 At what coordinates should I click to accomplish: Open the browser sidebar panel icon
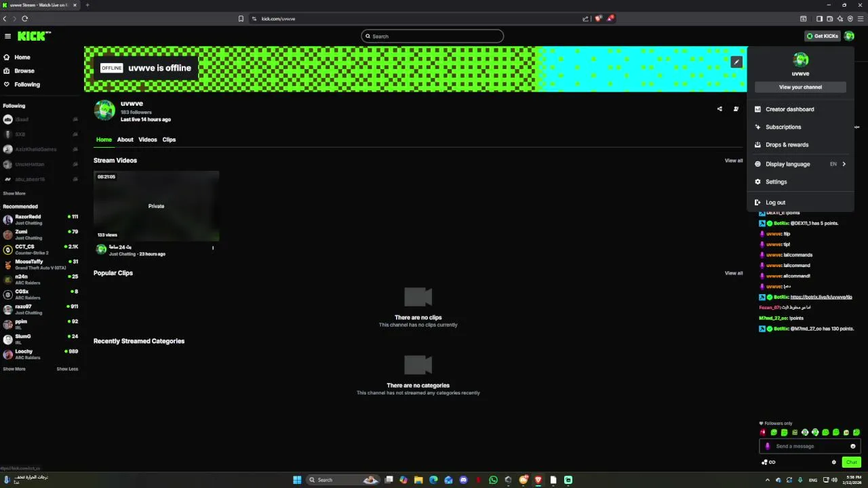tap(819, 18)
